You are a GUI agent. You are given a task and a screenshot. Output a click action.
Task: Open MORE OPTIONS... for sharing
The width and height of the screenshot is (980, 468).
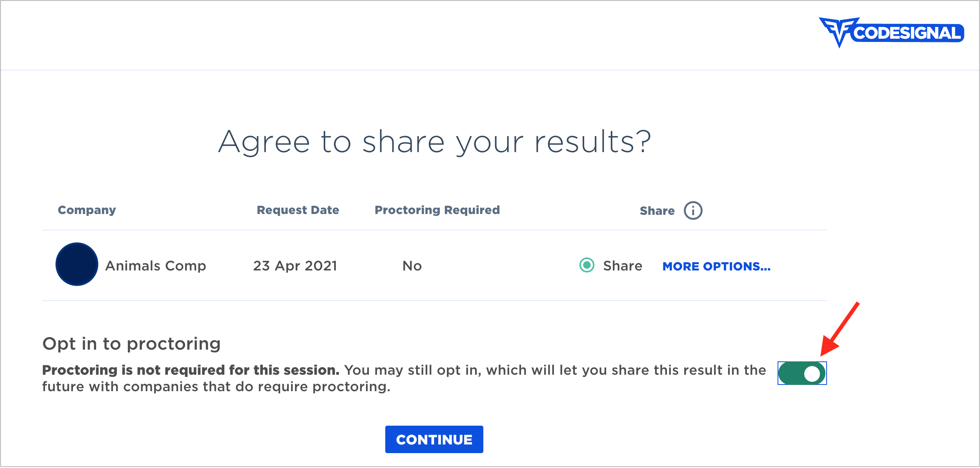pos(716,267)
